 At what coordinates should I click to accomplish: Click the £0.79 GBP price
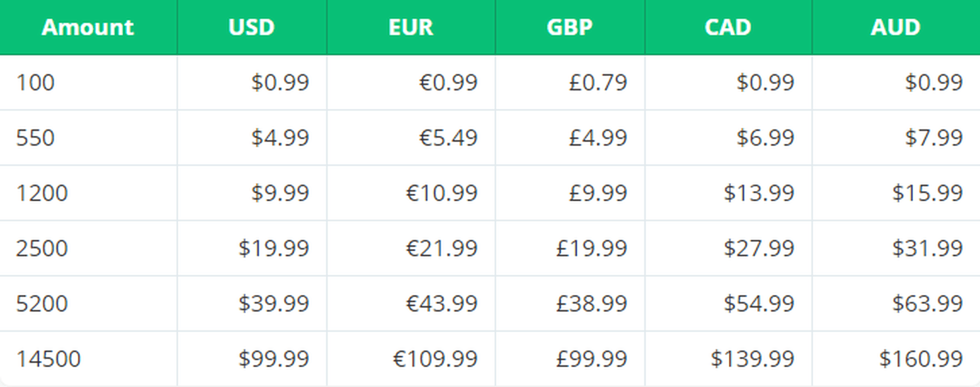(x=598, y=83)
